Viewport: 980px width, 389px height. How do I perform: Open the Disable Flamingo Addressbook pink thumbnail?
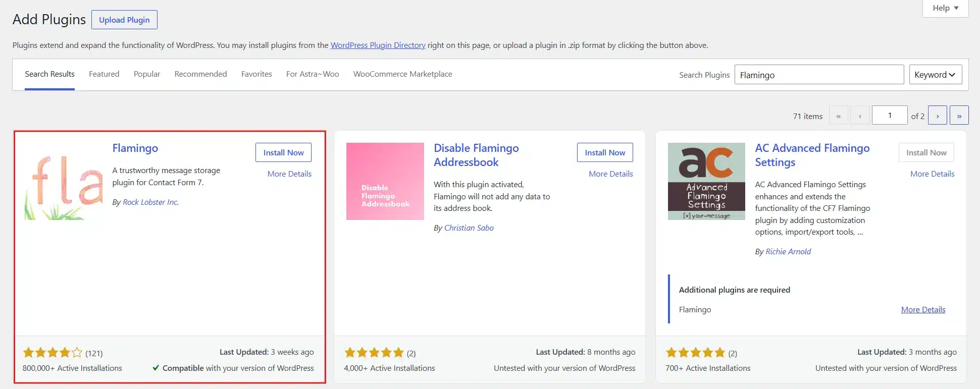pyautogui.click(x=385, y=181)
